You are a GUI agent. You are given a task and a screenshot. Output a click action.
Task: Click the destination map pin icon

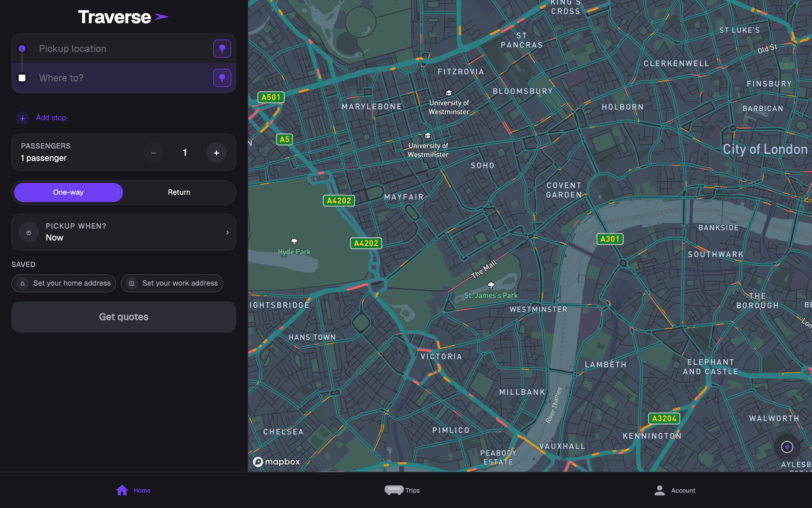pos(222,78)
